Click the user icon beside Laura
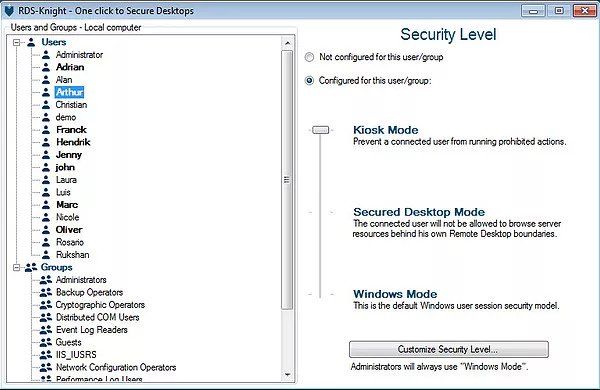The height and width of the screenshot is (390, 600). point(46,179)
